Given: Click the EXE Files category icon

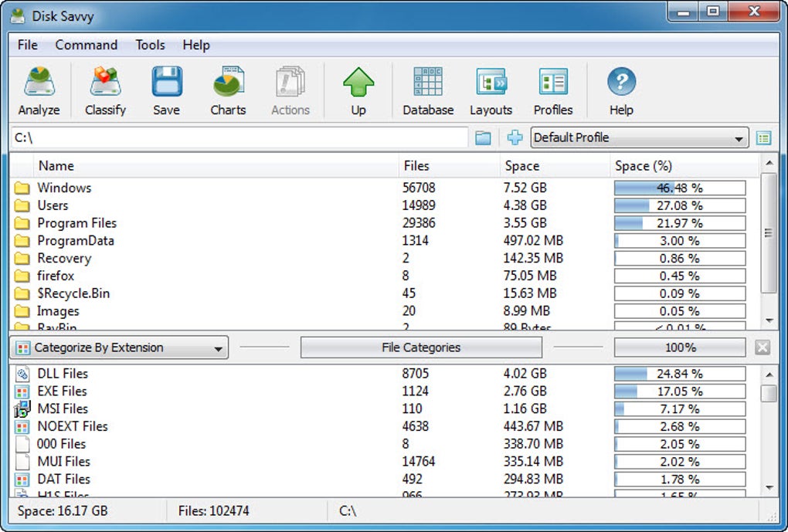Looking at the screenshot, I should [22, 391].
